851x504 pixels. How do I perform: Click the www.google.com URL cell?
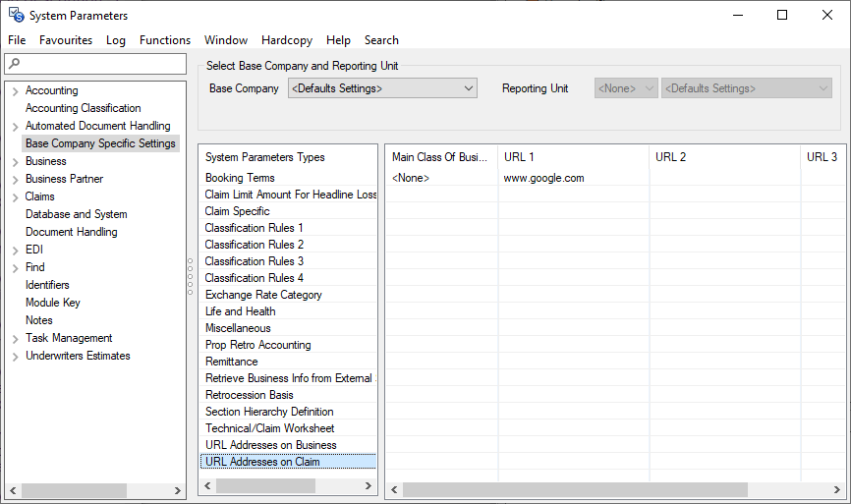[543, 178]
